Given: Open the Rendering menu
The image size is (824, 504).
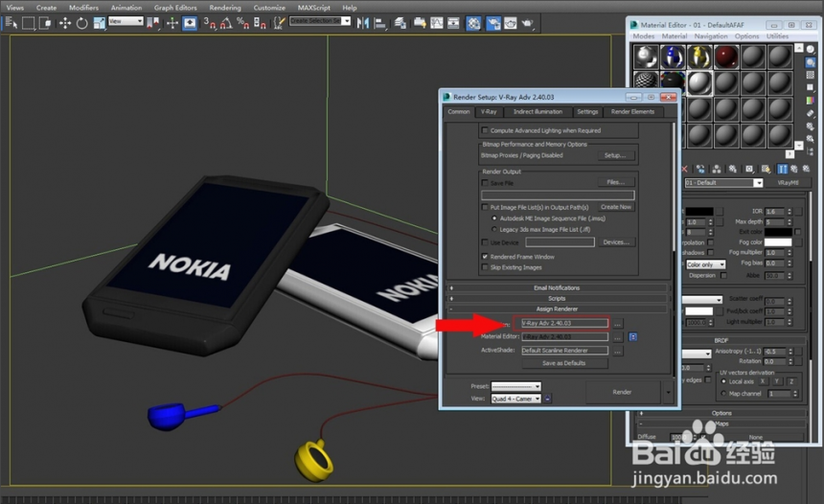Looking at the screenshot, I should click(225, 8).
